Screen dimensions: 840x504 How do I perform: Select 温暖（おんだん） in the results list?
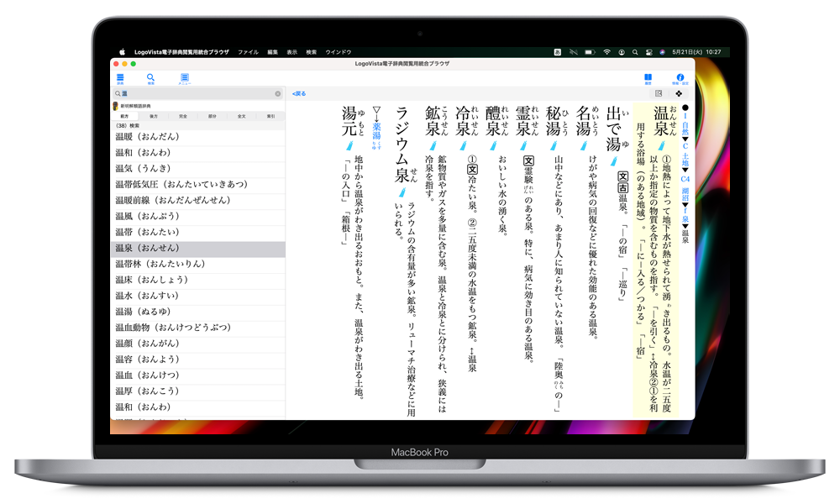[197, 137]
